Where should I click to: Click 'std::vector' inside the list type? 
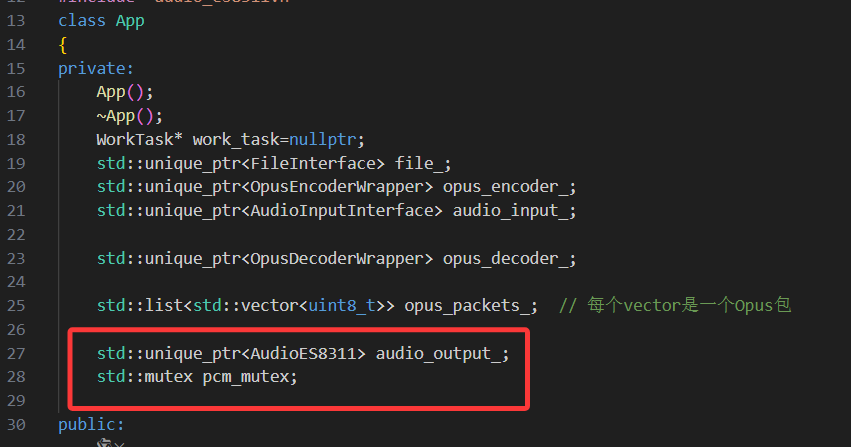[x=245, y=306]
